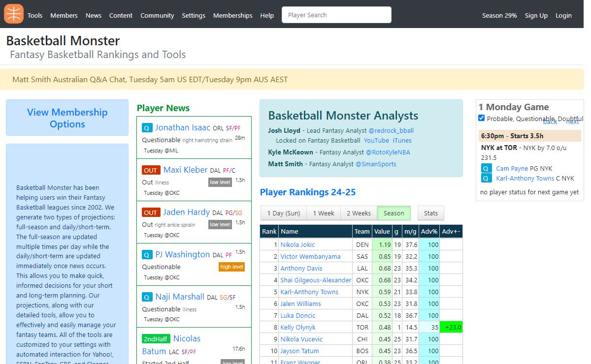Select the Season rankings tab

click(394, 213)
